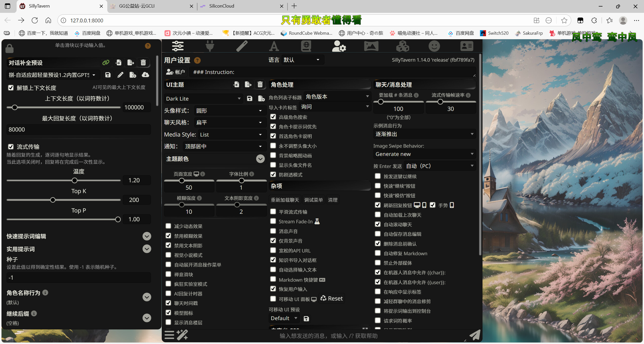
Task: Open the Dark Lite theme dropdown
Action: tap(203, 99)
